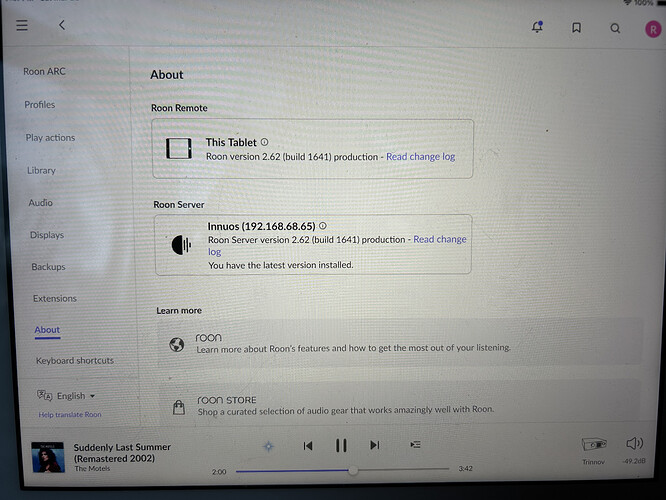
Task: Click the info icon next to Innuos server
Action: click(x=323, y=226)
